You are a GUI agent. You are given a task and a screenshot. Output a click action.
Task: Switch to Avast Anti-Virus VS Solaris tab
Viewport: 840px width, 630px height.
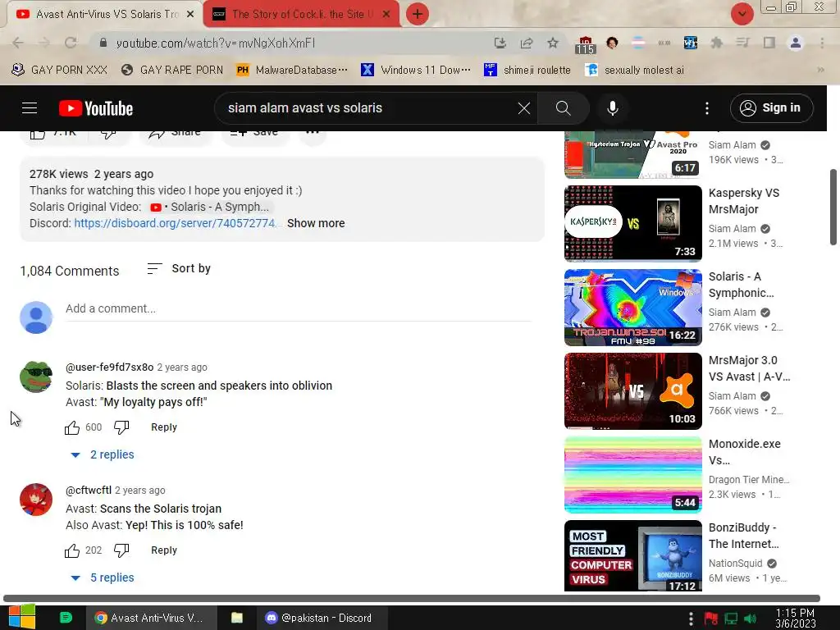(104, 15)
